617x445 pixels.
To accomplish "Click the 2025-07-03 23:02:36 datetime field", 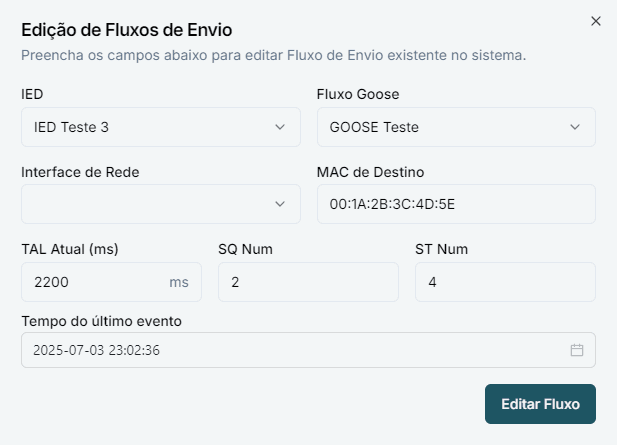I will [x=308, y=350].
